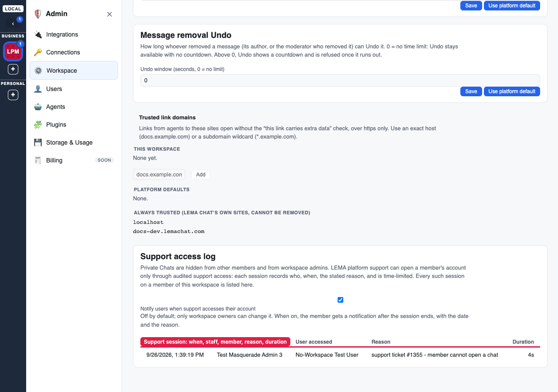
Task: Open Connections admin section
Action: tap(74, 52)
